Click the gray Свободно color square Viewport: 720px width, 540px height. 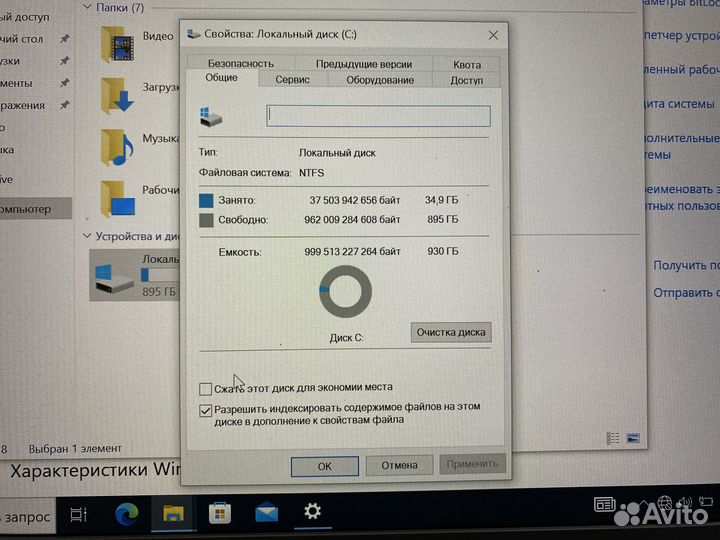(206, 220)
